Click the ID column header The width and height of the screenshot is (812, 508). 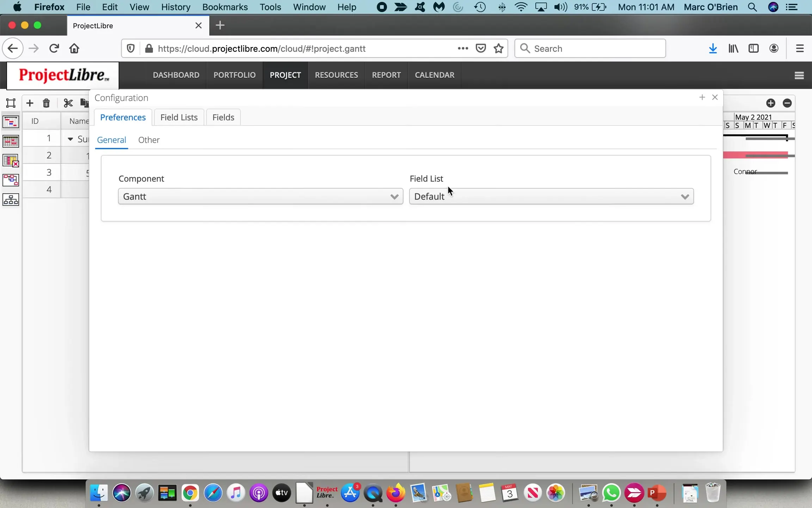[x=42, y=121]
